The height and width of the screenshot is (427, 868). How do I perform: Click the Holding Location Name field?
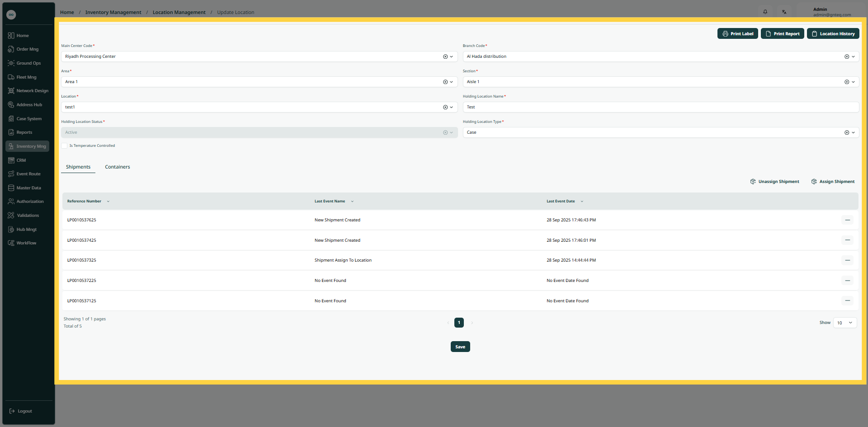point(660,107)
